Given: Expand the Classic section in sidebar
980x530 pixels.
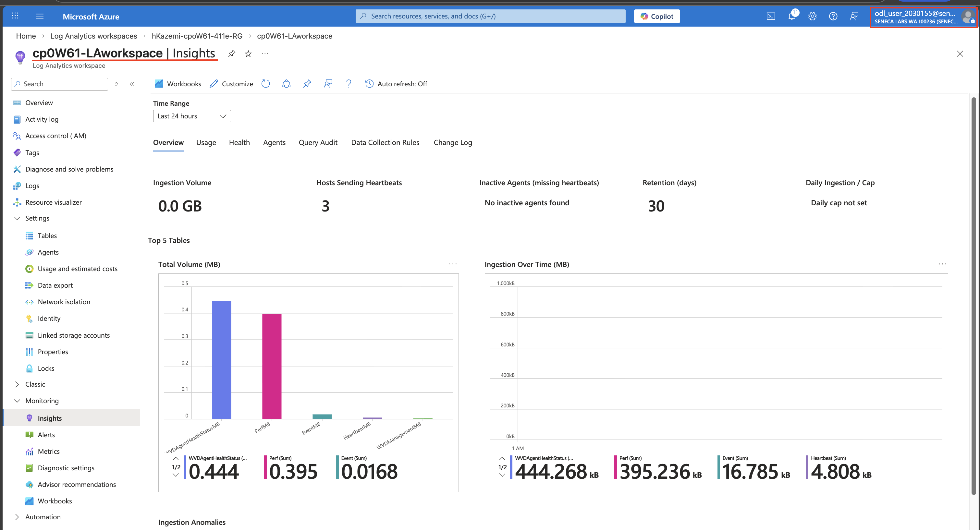Looking at the screenshot, I should click(17, 384).
